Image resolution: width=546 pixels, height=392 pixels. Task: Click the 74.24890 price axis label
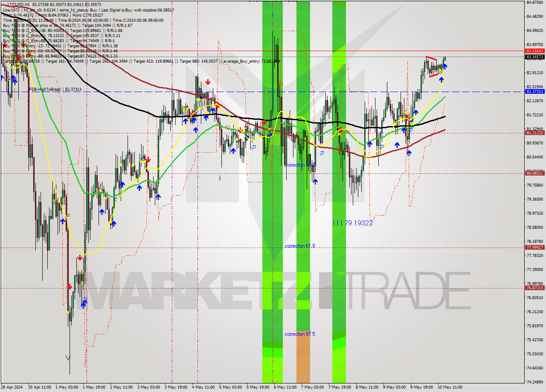click(x=535, y=382)
